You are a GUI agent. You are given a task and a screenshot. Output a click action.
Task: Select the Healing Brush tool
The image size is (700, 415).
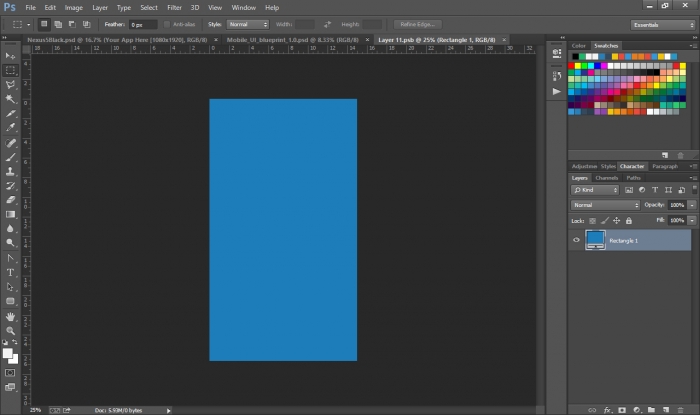10,143
